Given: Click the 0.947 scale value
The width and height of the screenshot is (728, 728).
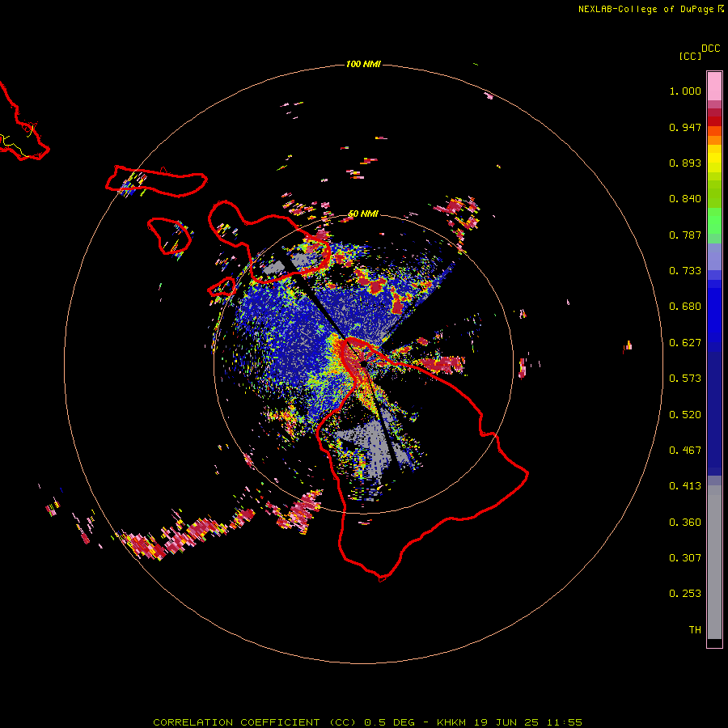Looking at the screenshot, I should (685, 127).
